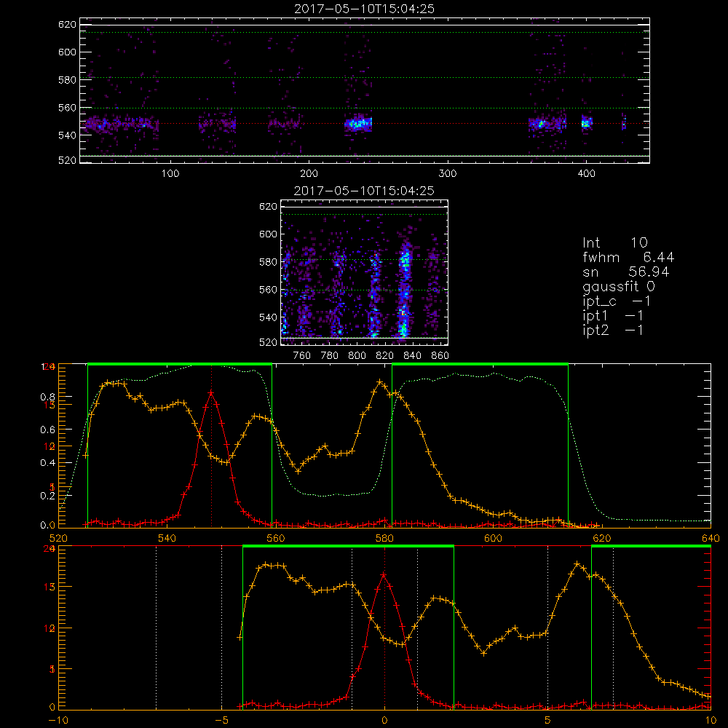
Task: Click the 'ipt_c -1' label
Action: [x=617, y=301]
